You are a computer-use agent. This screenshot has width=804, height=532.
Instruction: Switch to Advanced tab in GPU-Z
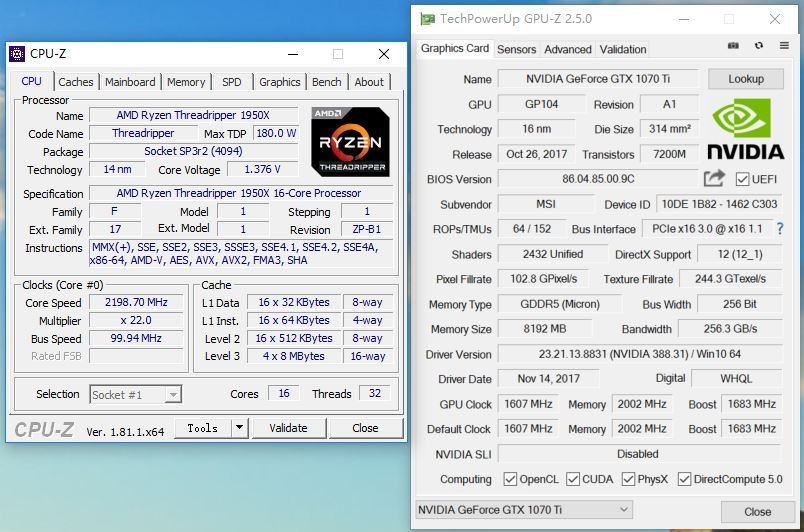[568, 49]
